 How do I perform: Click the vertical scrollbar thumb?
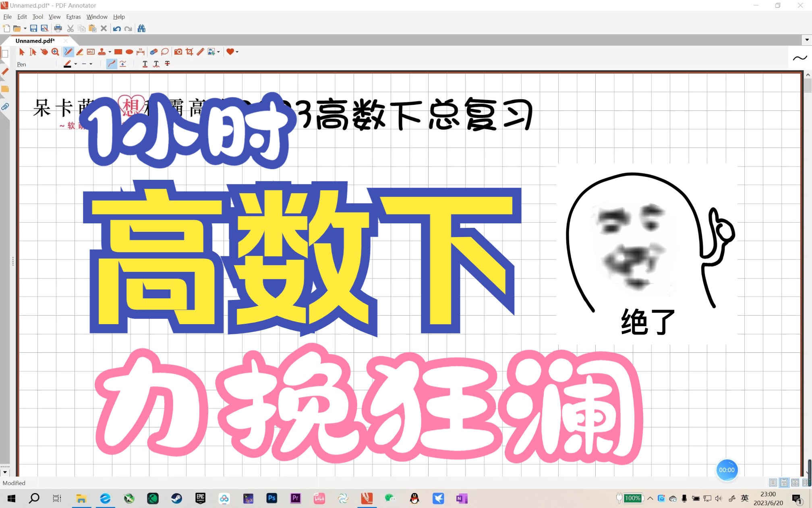[x=808, y=86]
